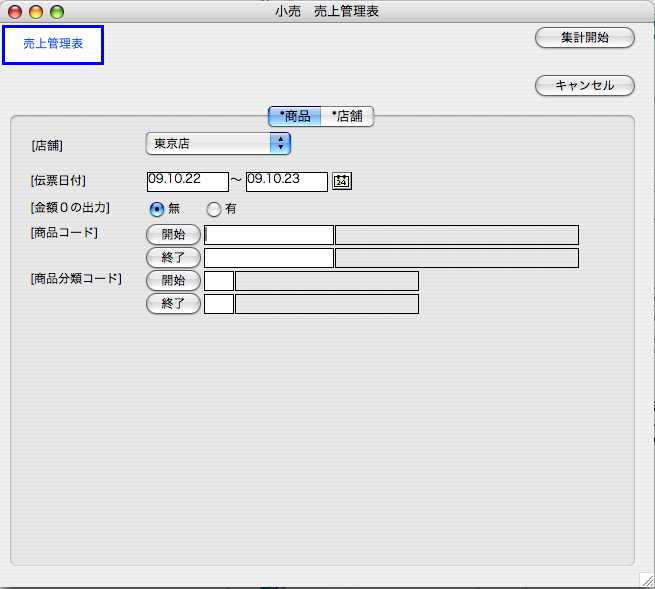Click the blue 売上管理表 title box
This screenshot has height=589, width=655.
coord(53,45)
